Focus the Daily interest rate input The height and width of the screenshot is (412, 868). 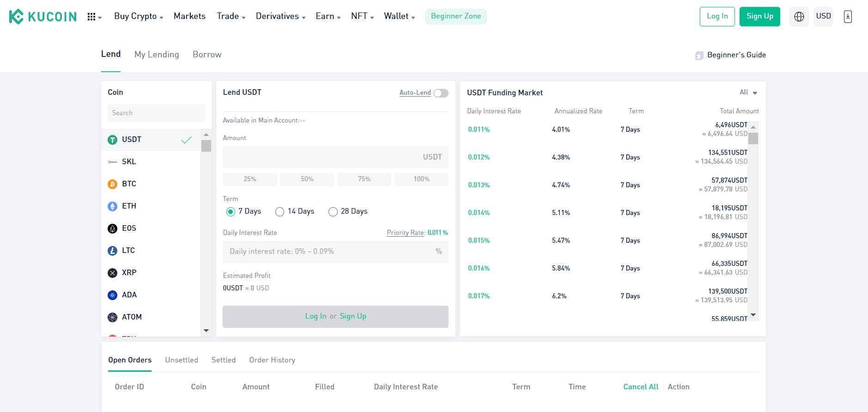tap(335, 252)
